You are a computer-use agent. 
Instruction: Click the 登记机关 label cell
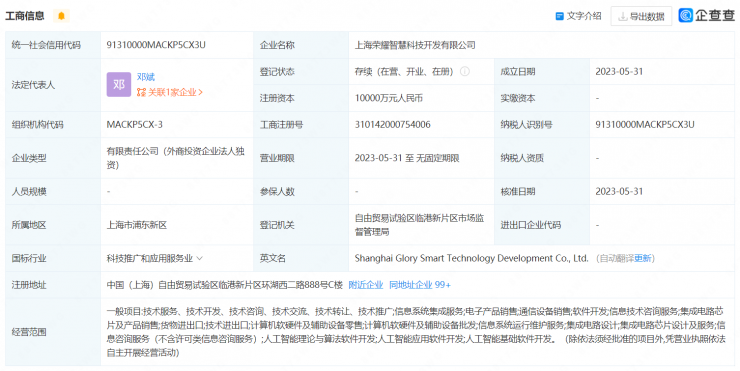pos(301,225)
